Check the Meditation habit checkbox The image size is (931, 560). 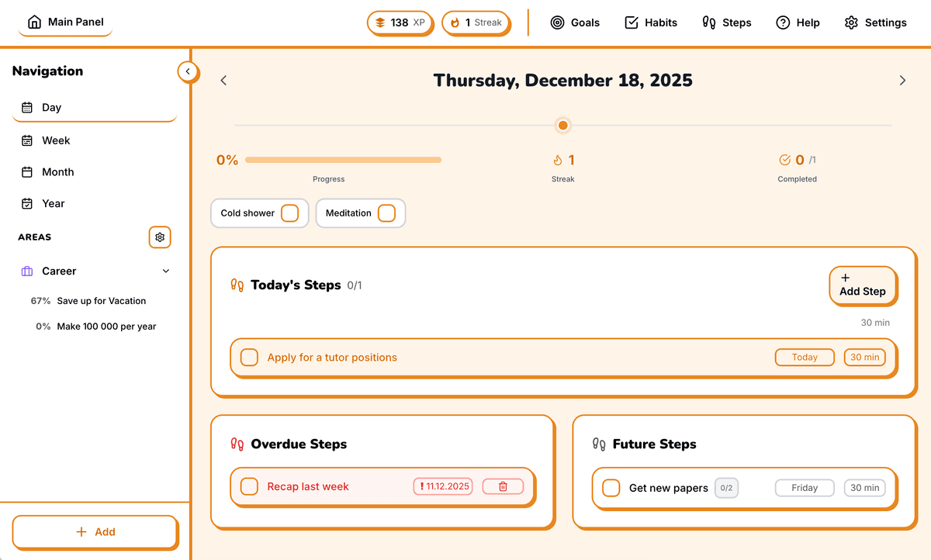[386, 213]
